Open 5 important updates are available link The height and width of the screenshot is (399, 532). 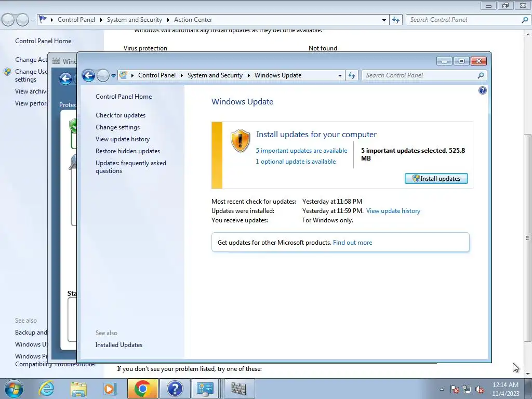tap(301, 151)
